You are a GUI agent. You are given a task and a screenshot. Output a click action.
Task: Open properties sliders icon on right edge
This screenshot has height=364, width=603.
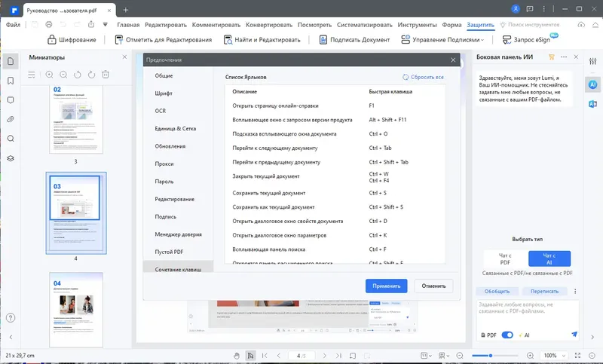click(593, 61)
